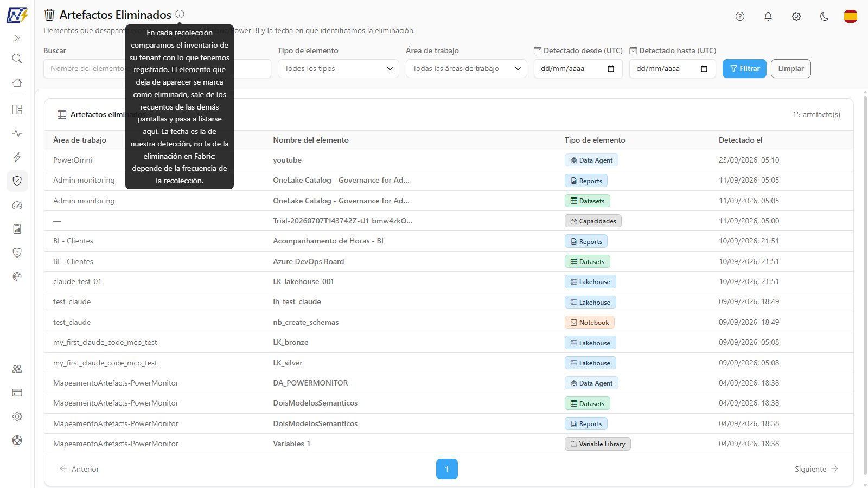
Task: Select page 1 in the pagination
Action: 447,469
